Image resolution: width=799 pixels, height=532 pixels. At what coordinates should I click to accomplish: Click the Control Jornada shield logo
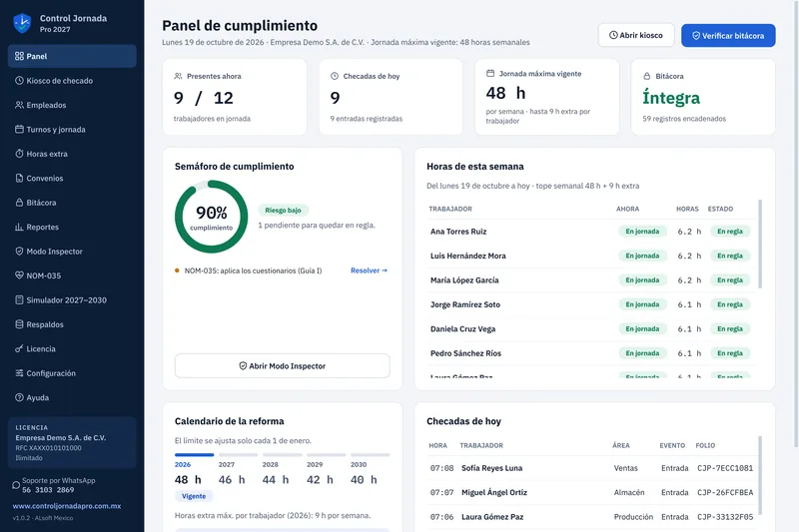click(22, 23)
